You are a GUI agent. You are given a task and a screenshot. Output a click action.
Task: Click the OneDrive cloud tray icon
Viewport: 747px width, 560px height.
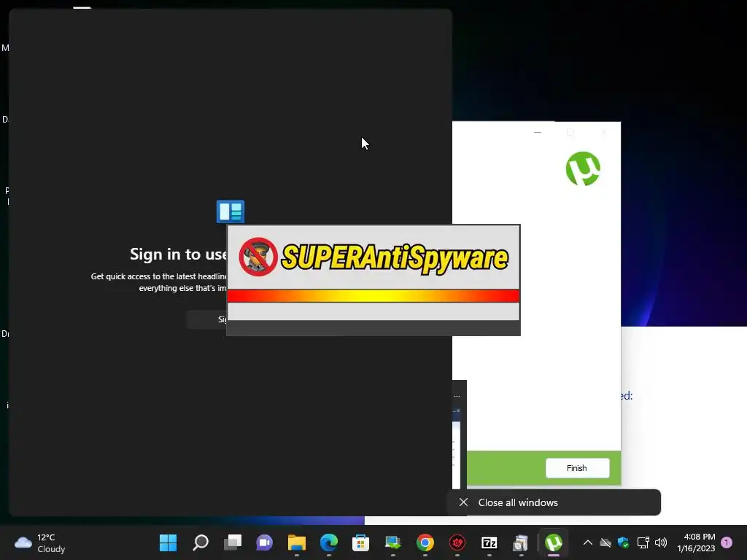tap(605, 542)
